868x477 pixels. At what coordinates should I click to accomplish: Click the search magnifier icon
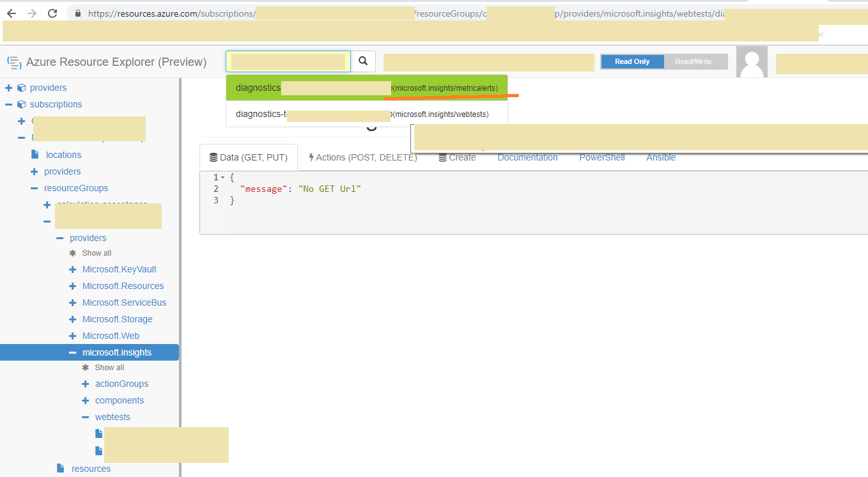(x=363, y=61)
